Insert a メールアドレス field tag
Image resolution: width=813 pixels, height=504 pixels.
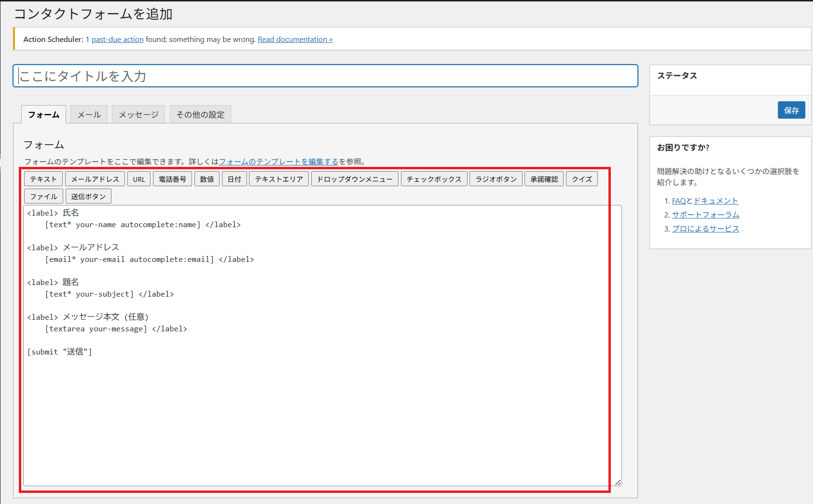click(95, 179)
